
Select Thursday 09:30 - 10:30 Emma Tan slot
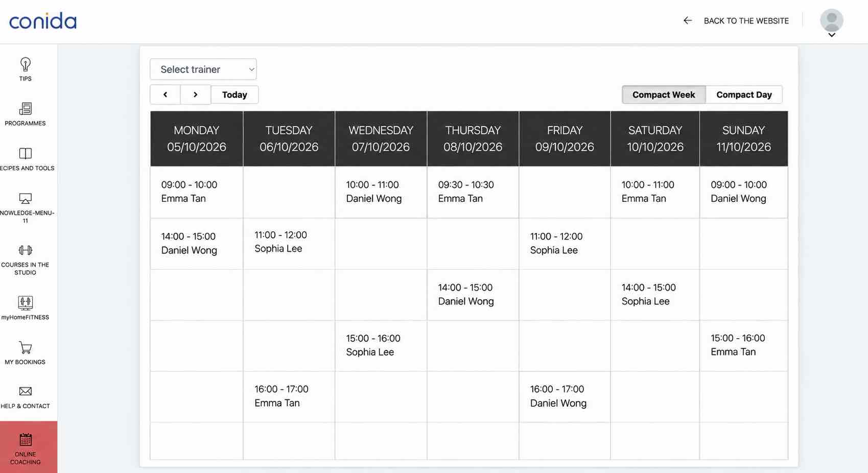pos(473,192)
